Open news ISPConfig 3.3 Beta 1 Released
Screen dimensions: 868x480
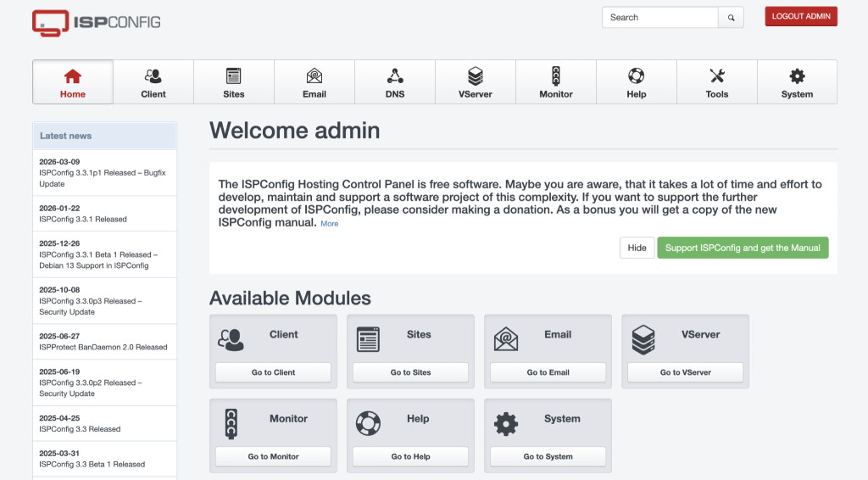(x=104, y=460)
